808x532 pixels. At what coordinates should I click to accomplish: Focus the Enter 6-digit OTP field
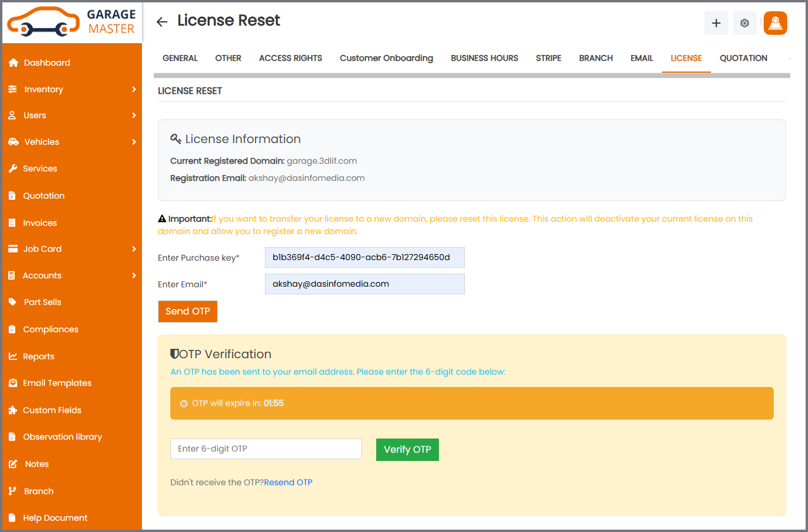266,449
